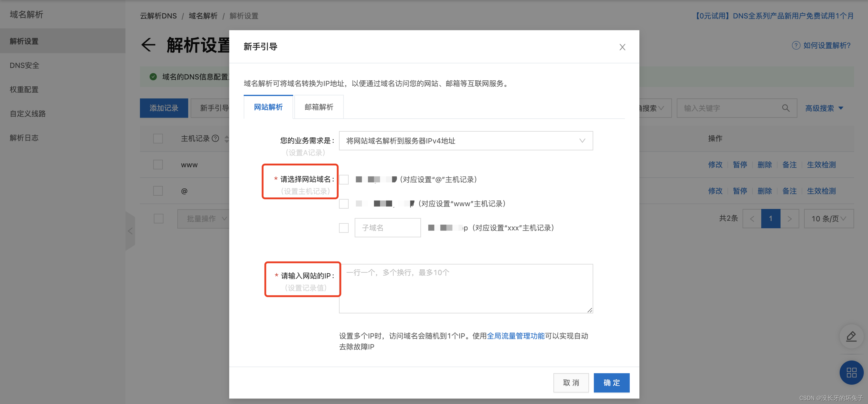This screenshot has width=868, height=404.
Task: Collapse the left sidebar with the arrow handle
Action: pos(130,231)
